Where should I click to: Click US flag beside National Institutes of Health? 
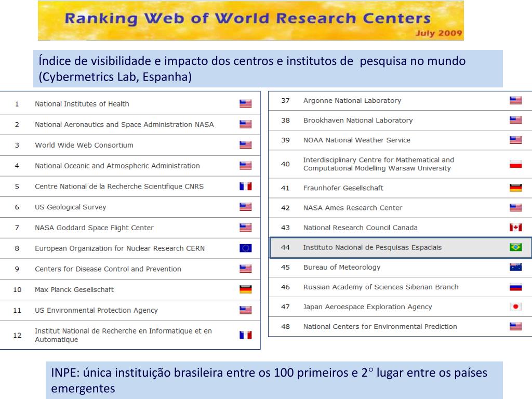[245, 103]
